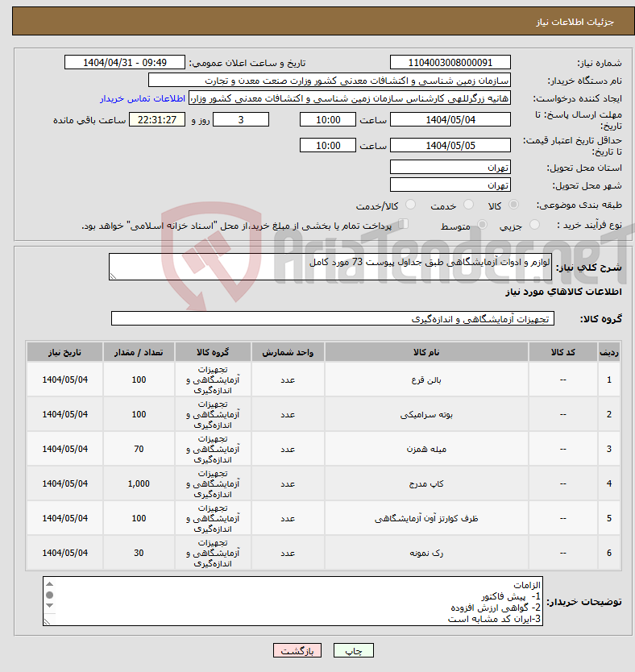Click the note line 1- پیش فاکتور

[511, 596]
